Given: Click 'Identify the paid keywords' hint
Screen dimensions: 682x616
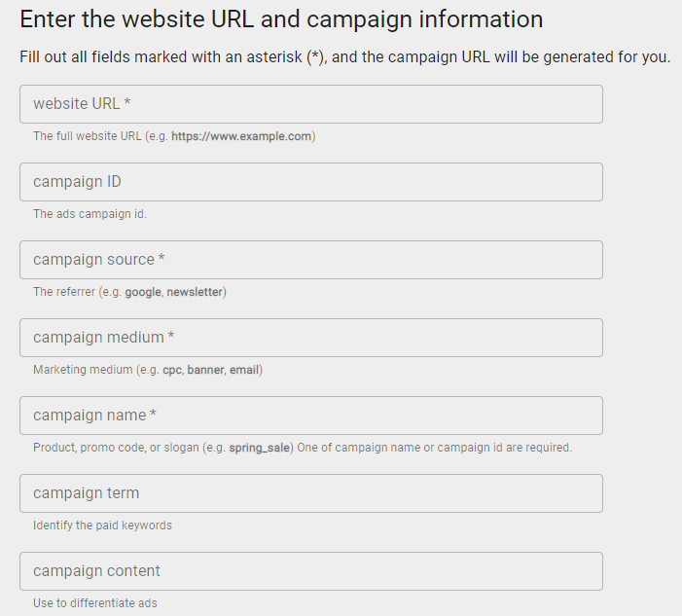Looking at the screenshot, I should [x=103, y=525].
